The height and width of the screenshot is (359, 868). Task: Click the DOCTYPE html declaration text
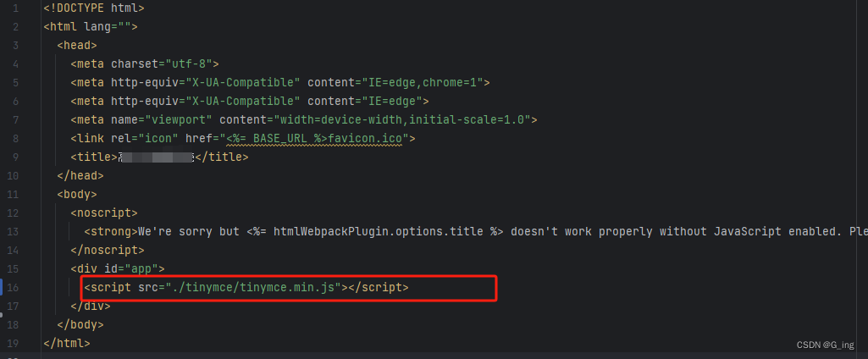click(94, 8)
